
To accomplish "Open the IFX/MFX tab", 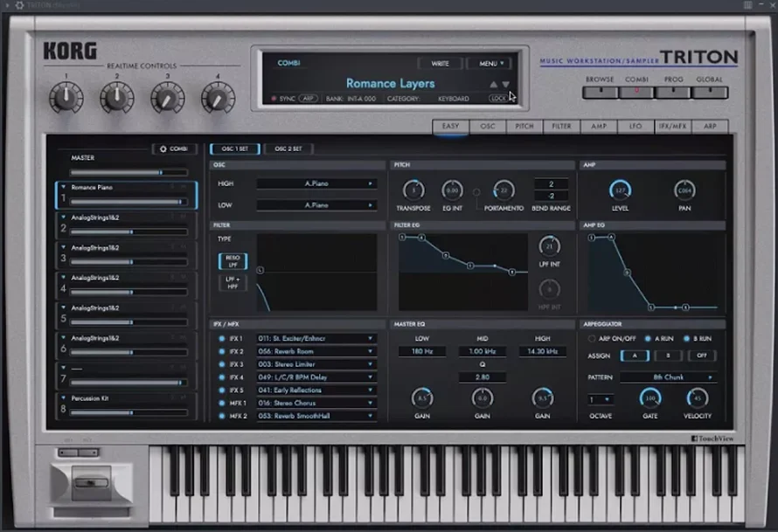I will pyautogui.click(x=673, y=127).
